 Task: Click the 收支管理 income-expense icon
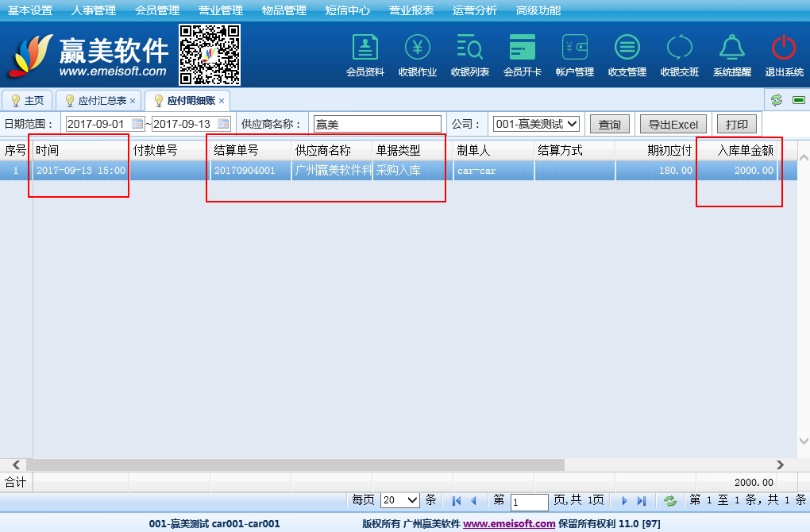pyautogui.click(x=627, y=48)
